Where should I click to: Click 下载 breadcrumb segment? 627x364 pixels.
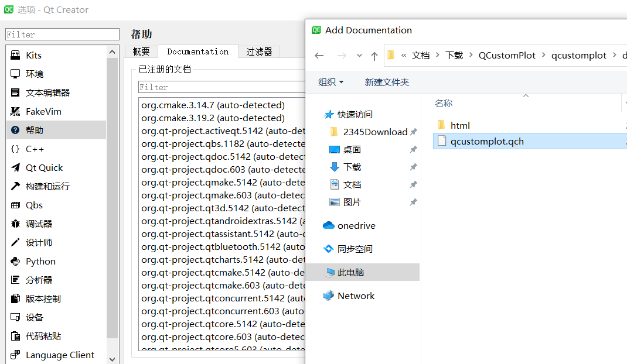coord(454,55)
